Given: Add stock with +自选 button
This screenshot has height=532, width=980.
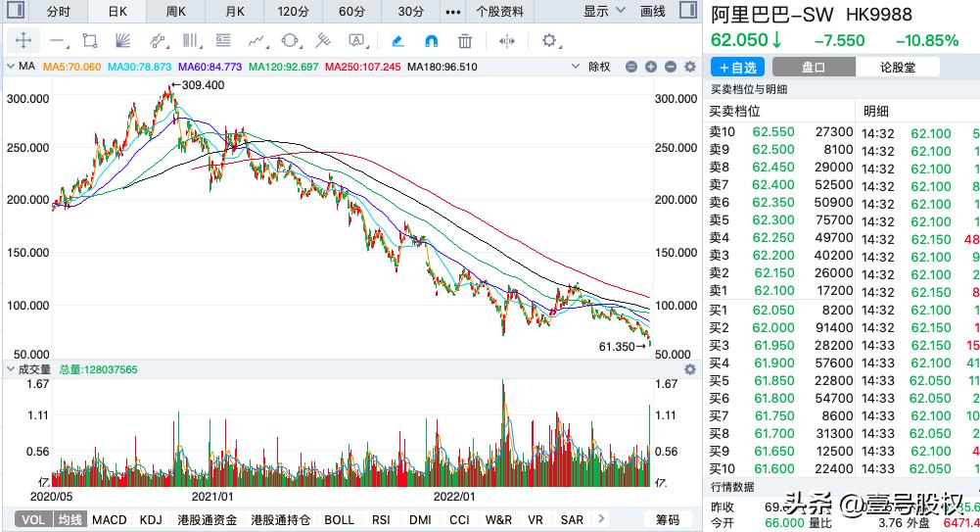Looking at the screenshot, I should point(738,67).
